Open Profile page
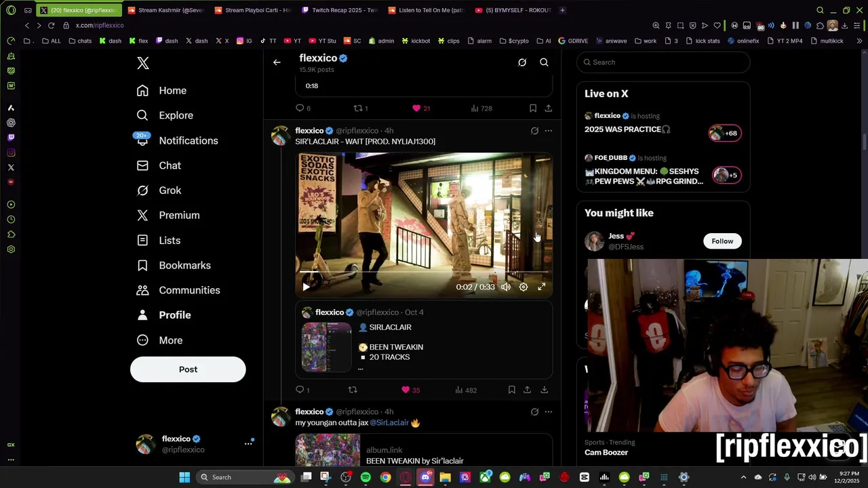Image resolution: width=868 pixels, height=488 pixels. tap(163, 315)
